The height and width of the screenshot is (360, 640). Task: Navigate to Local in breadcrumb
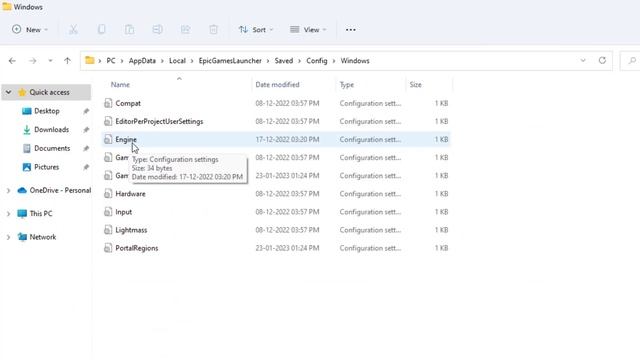coord(177,61)
